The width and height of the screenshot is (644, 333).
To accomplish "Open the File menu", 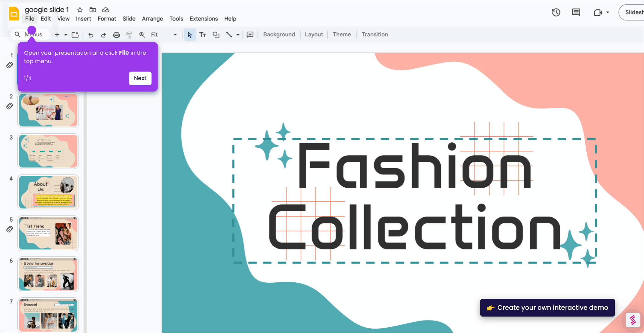I will 30,19.
